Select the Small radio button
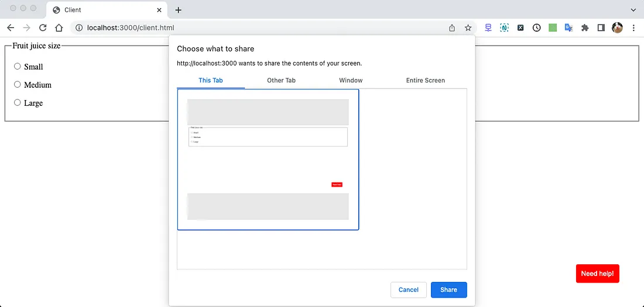Viewport: 644px width, 307px height. [x=18, y=67]
